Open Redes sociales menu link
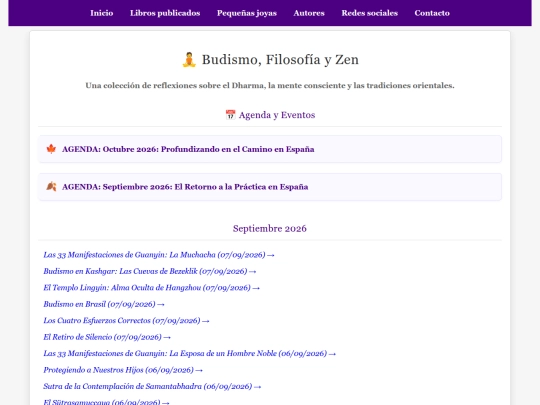 [370, 13]
